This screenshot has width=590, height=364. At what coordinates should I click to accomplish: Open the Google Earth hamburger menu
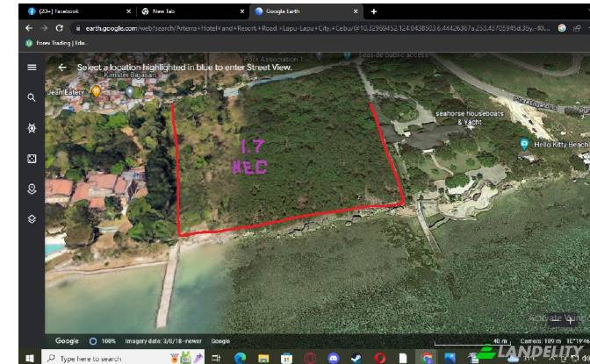pyautogui.click(x=32, y=68)
